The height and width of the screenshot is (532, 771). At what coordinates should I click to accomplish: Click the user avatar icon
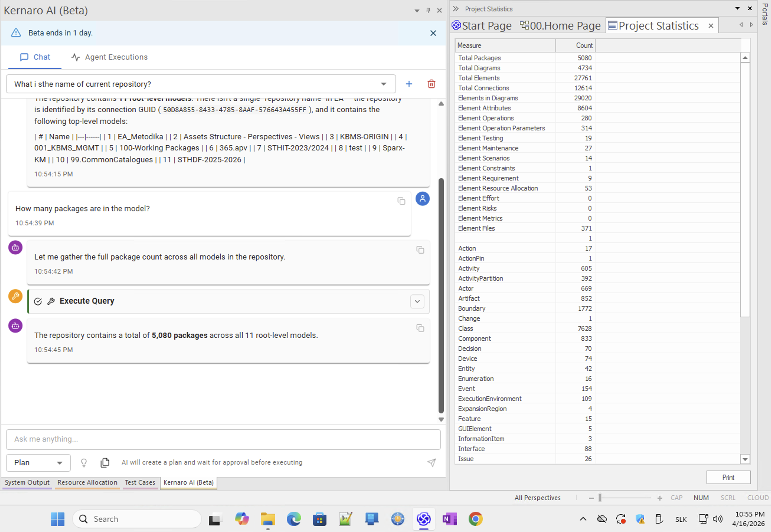[x=422, y=199]
